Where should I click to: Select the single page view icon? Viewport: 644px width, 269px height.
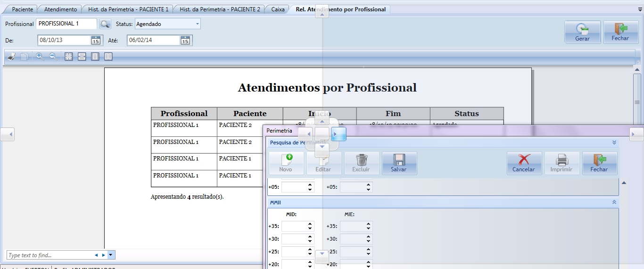point(95,57)
